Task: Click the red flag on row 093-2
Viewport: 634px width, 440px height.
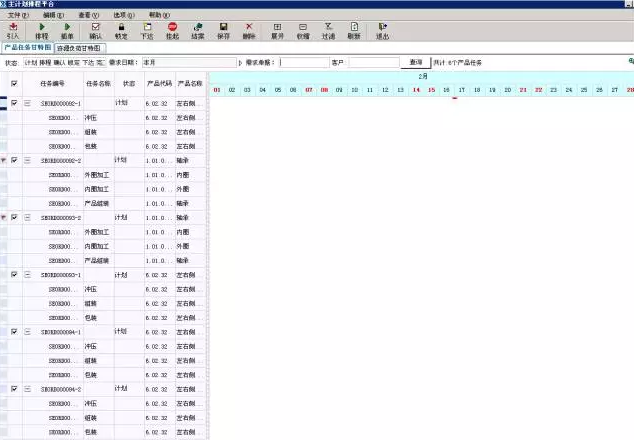Action: point(4,218)
